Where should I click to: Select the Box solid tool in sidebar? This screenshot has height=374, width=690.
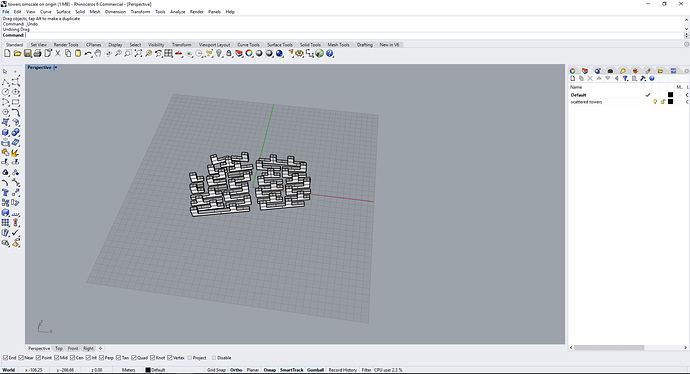(x=5, y=132)
